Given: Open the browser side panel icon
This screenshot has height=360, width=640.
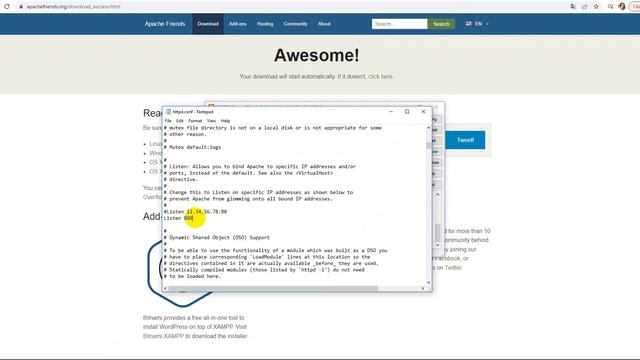Looking at the screenshot, I should (x=610, y=7).
